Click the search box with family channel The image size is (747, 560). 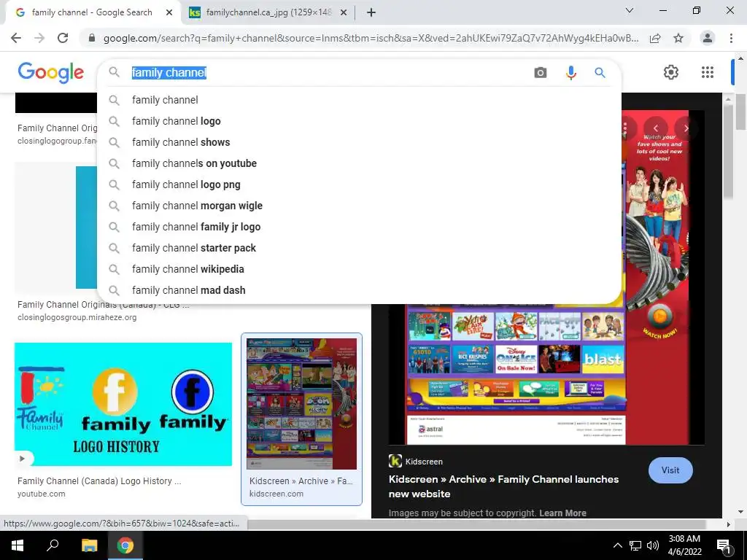[x=329, y=72]
